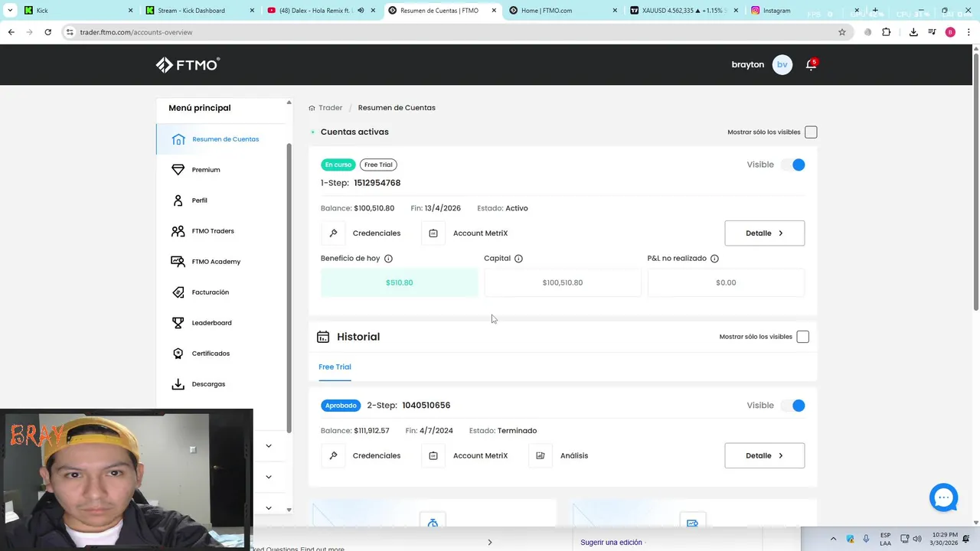Click the Premium diamond icon
Viewport: 980px width, 551px height.
pos(178,170)
